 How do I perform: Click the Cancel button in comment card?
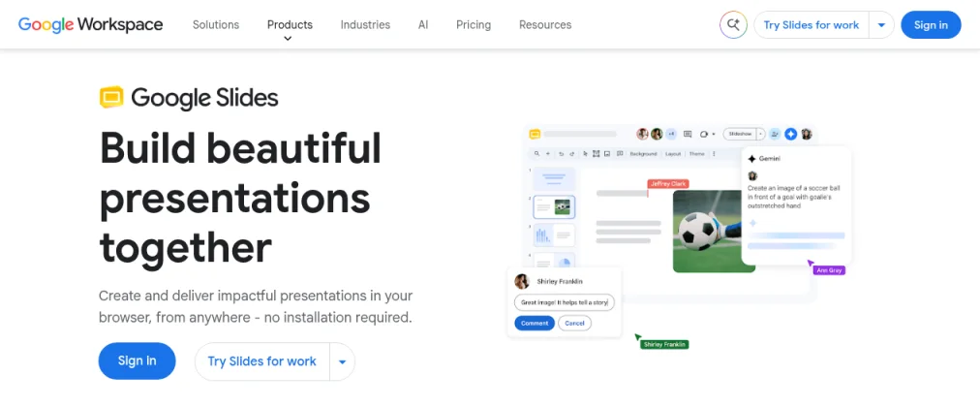tap(574, 324)
